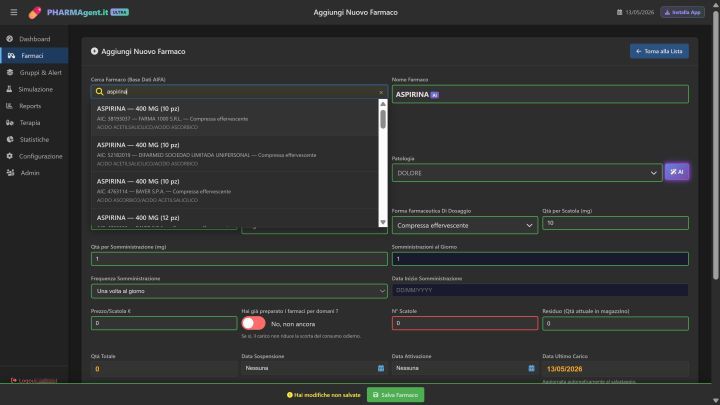Select the ASPIRINA 400 MG (12 pz) result

click(x=235, y=218)
